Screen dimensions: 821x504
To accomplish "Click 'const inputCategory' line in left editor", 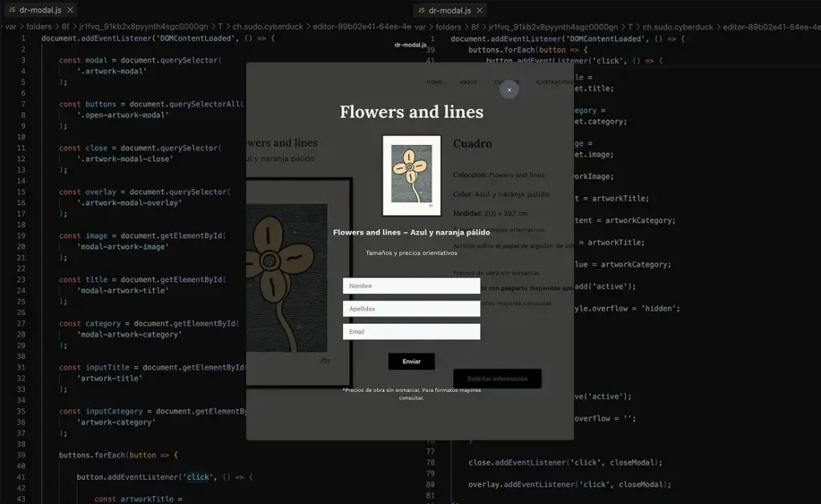I will [x=153, y=411].
